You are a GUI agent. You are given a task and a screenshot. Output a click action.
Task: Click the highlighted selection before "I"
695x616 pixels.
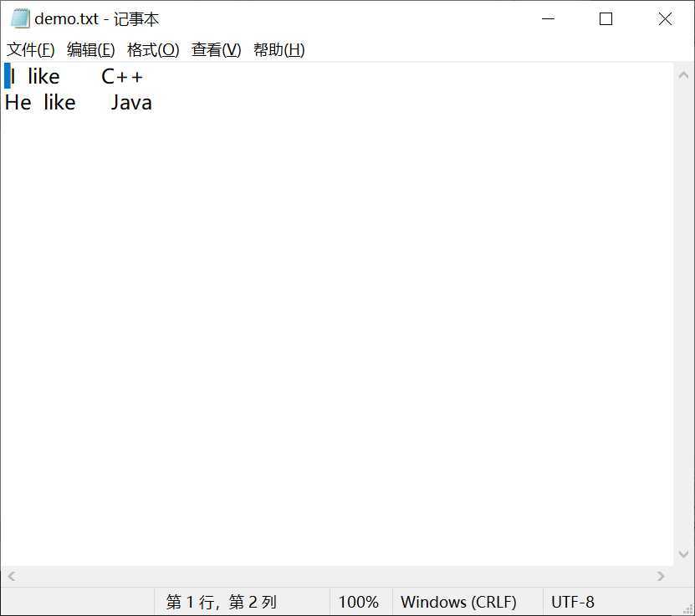click(7, 76)
